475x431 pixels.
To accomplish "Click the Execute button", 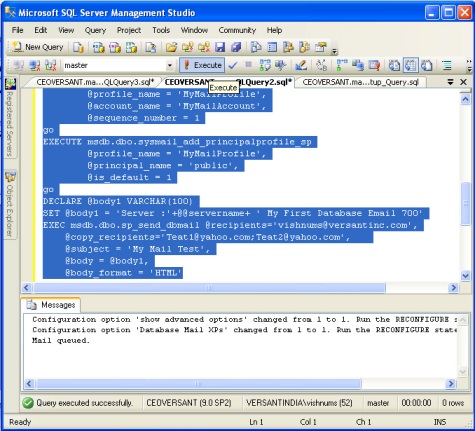I will [202, 65].
